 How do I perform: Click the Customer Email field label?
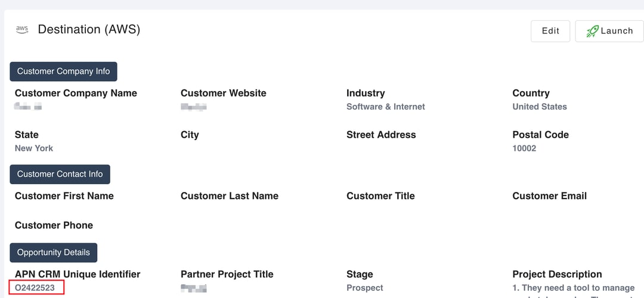tap(549, 196)
